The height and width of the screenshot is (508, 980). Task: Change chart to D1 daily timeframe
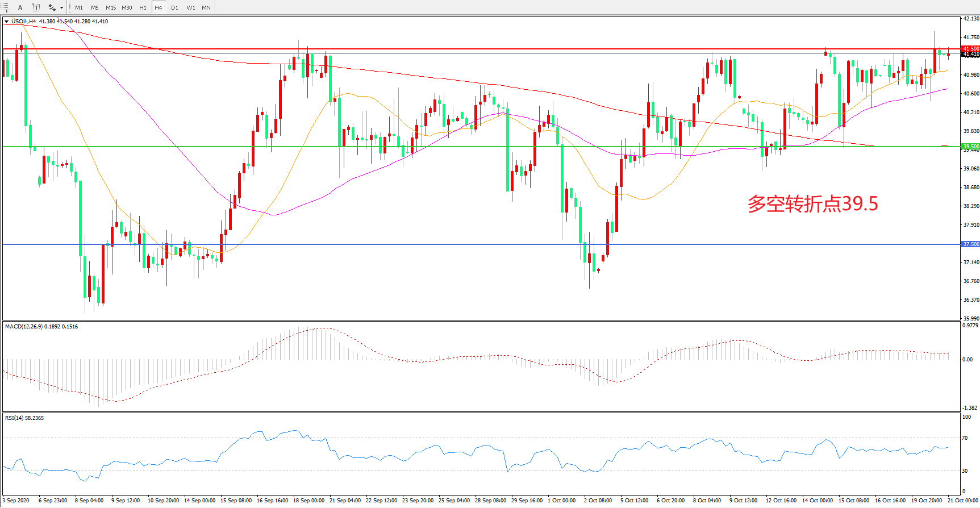(174, 7)
